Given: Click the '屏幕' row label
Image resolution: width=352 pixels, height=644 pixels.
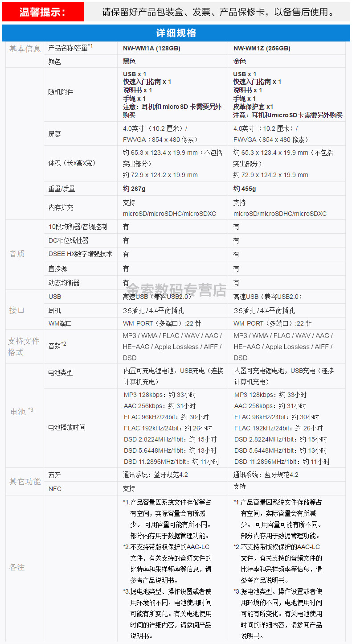Looking at the screenshot, I should pyautogui.click(x=54, y=134).
